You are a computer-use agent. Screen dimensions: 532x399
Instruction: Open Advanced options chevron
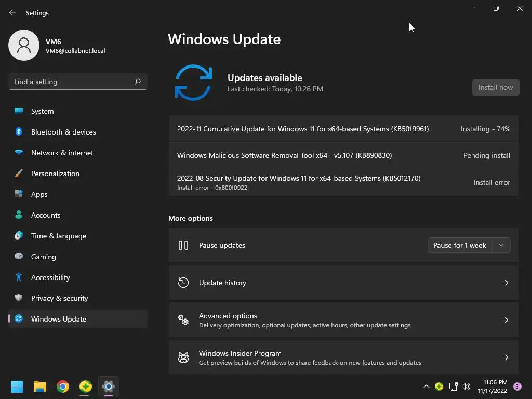[x=506, y=320]
